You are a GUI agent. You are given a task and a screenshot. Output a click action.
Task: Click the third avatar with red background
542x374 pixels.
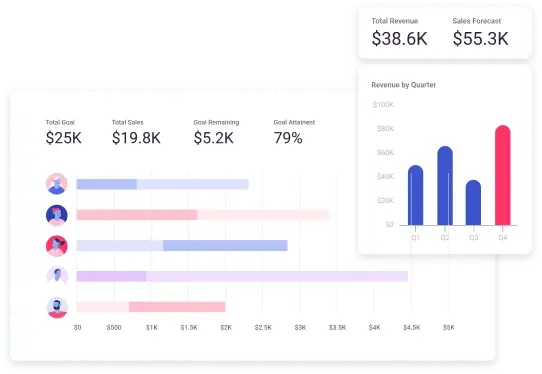pyautogui.click(x=57, y=246)
